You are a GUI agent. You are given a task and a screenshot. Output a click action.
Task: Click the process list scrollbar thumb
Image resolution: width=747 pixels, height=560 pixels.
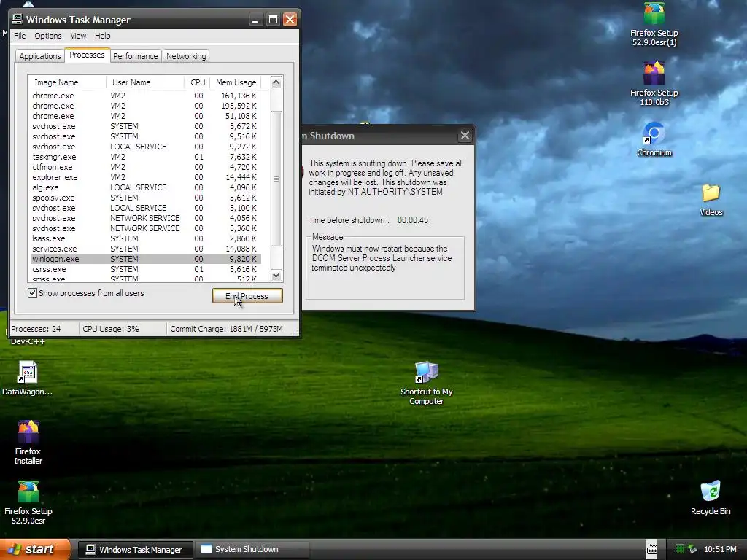pyautogui.click(x=276, y=179)
